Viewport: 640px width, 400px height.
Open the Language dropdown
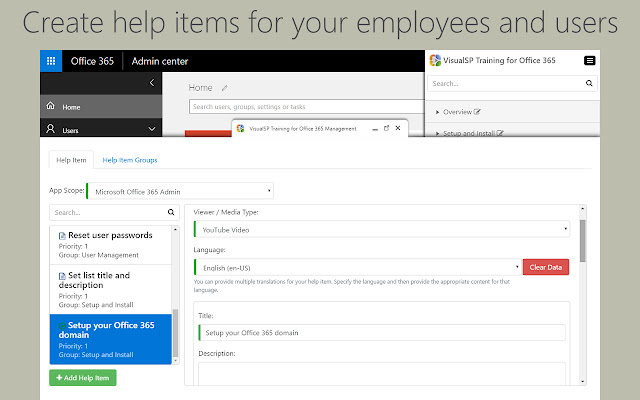tap(357, 267)
